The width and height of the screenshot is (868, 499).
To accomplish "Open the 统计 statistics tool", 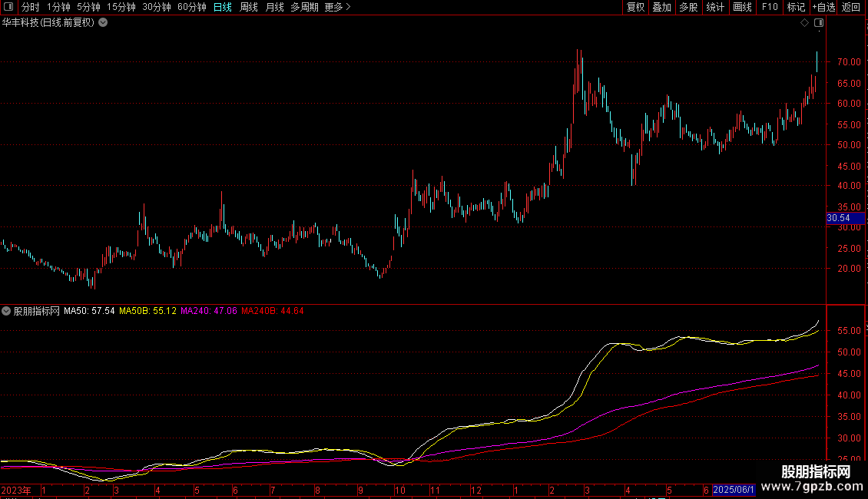I will [715, 7].
